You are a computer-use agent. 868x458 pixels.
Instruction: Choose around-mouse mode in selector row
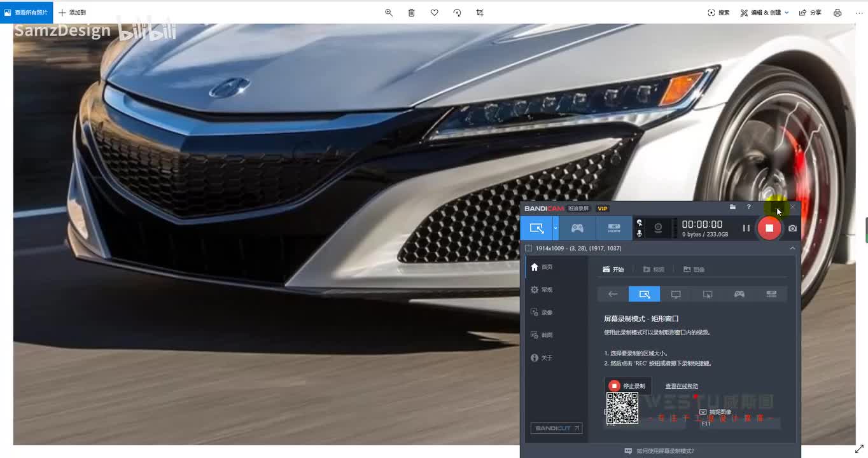[708, 294]
